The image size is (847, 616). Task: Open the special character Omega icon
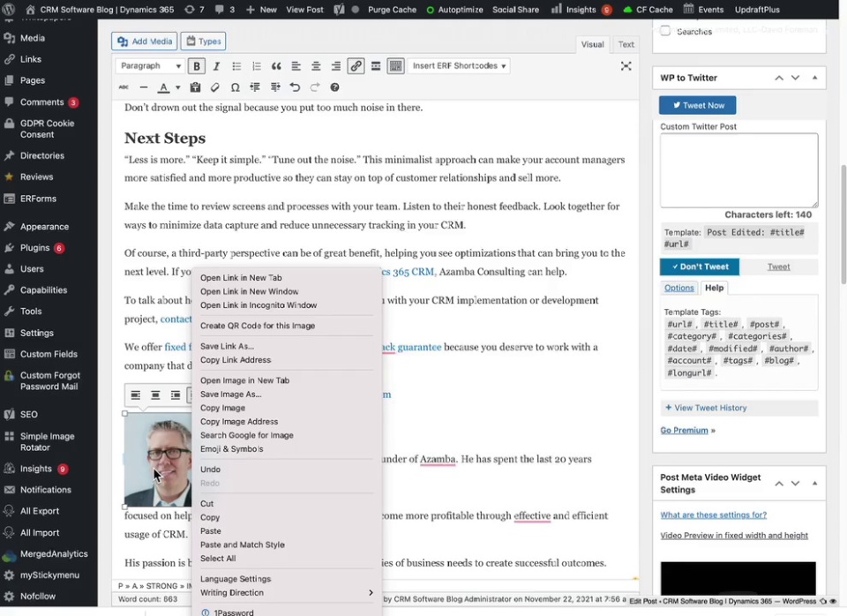[x=235, y=87]
